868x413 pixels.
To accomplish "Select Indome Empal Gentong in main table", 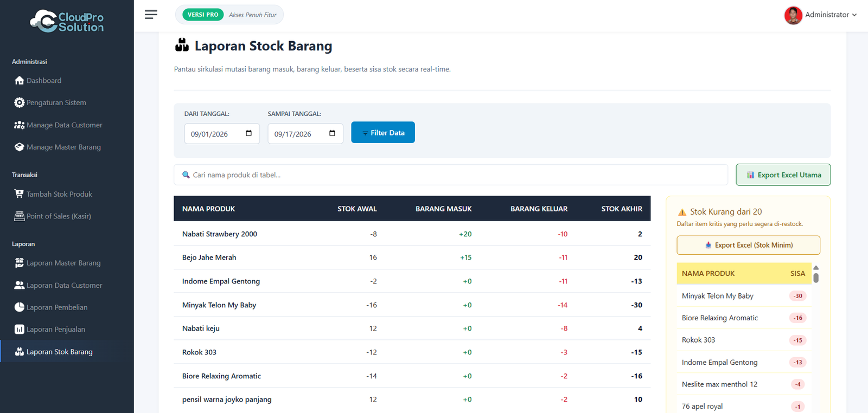I will tap(221, 281).
